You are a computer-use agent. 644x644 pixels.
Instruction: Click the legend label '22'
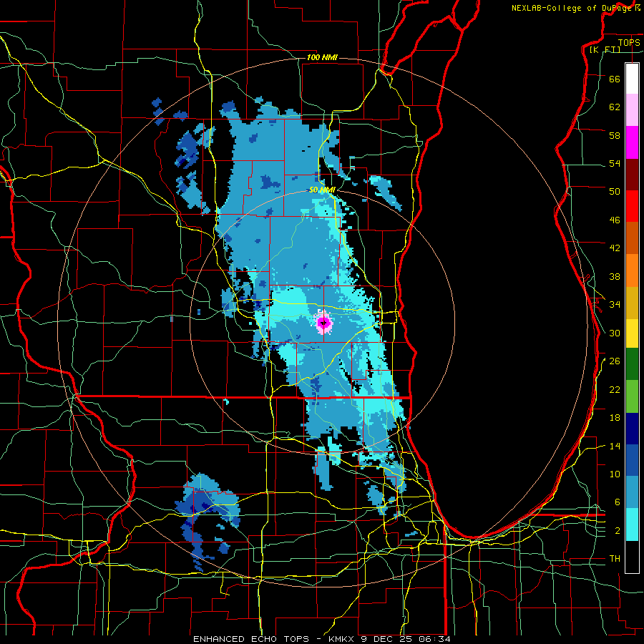615,389
